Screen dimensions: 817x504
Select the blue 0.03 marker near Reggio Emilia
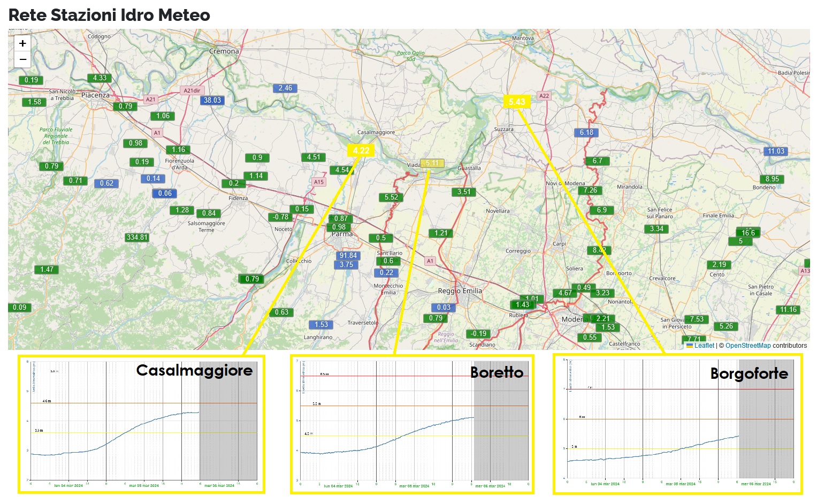coord(444,307)
